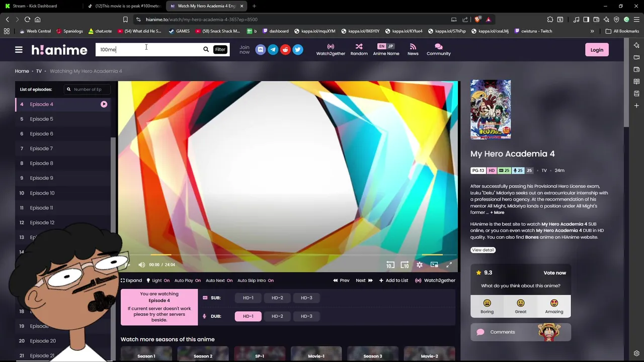Select SUB server HD-1

248,298
